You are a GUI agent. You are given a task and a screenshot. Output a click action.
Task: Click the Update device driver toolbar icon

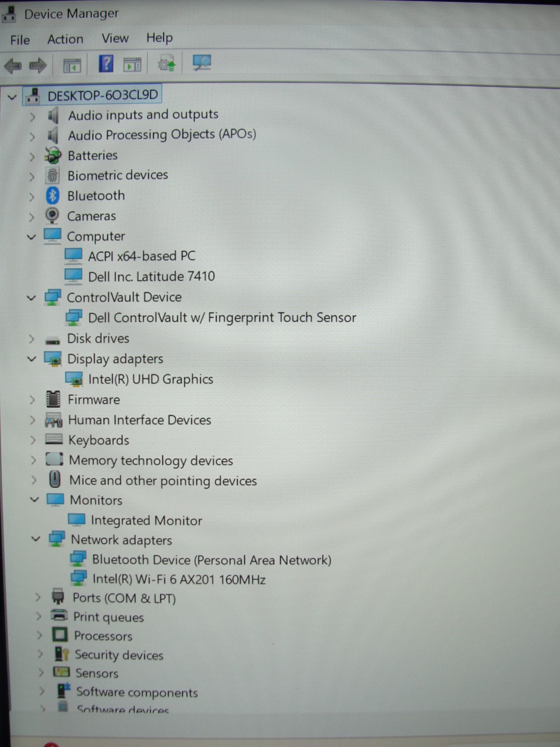tap(167, 63)
